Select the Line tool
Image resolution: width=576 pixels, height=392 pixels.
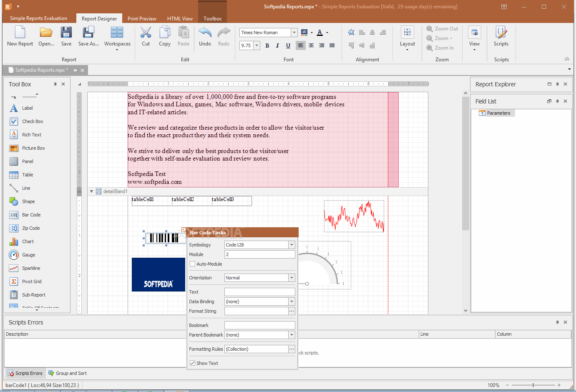click(x=26, y=188)
